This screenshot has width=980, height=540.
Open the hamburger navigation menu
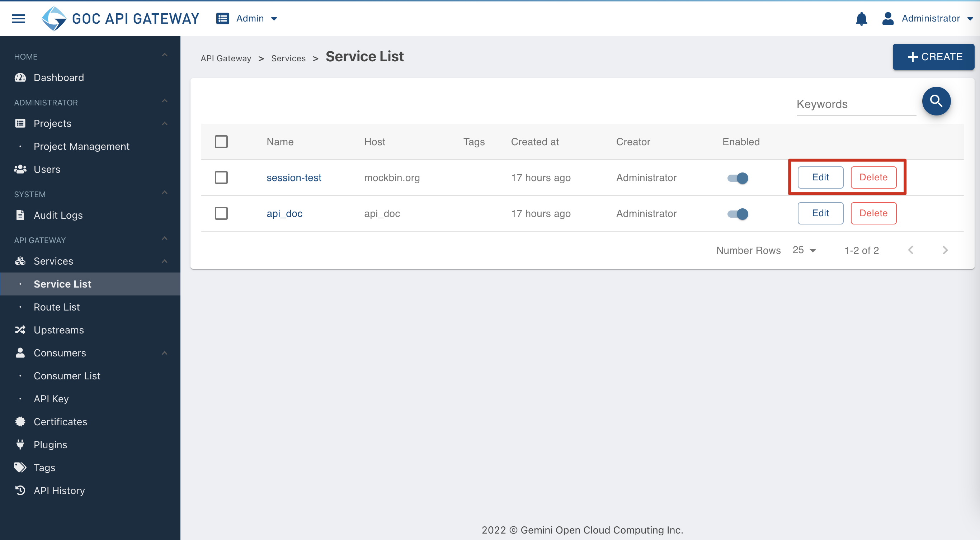tap(18, 18)
